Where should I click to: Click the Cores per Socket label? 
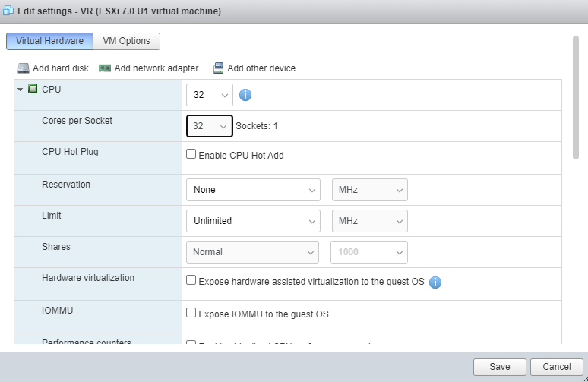77,120
